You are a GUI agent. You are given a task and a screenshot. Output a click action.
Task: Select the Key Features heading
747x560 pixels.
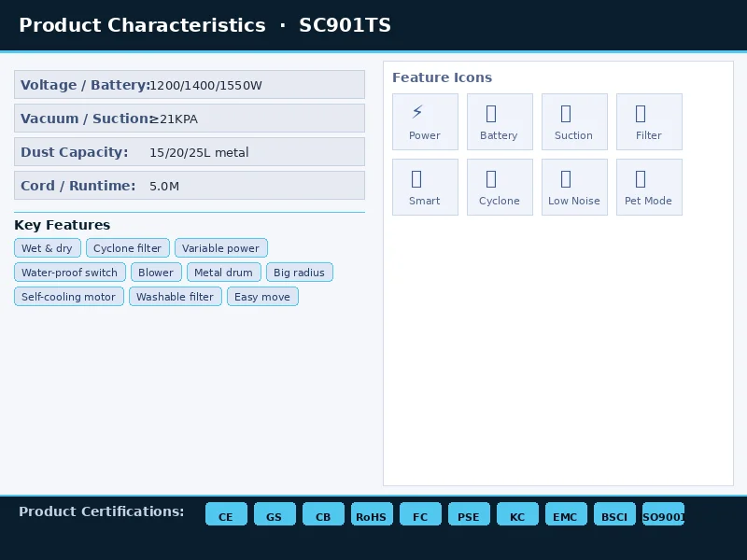point(63,225)
